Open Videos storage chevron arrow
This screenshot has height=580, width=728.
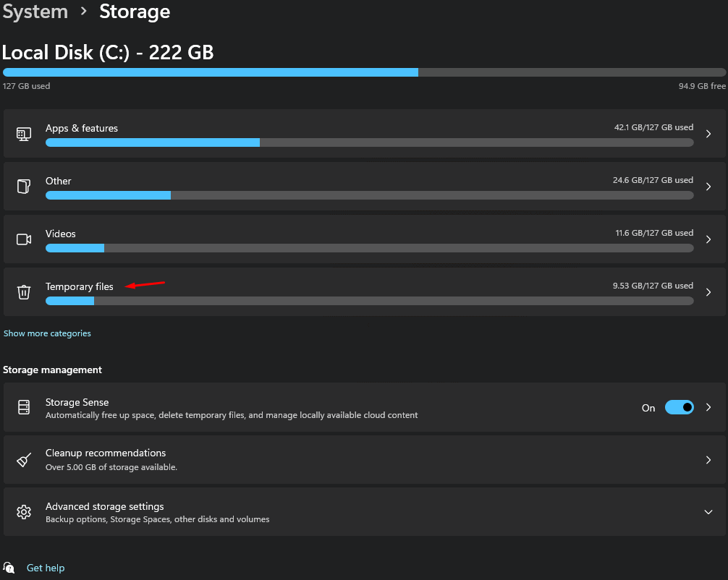[x=708, y=239]
